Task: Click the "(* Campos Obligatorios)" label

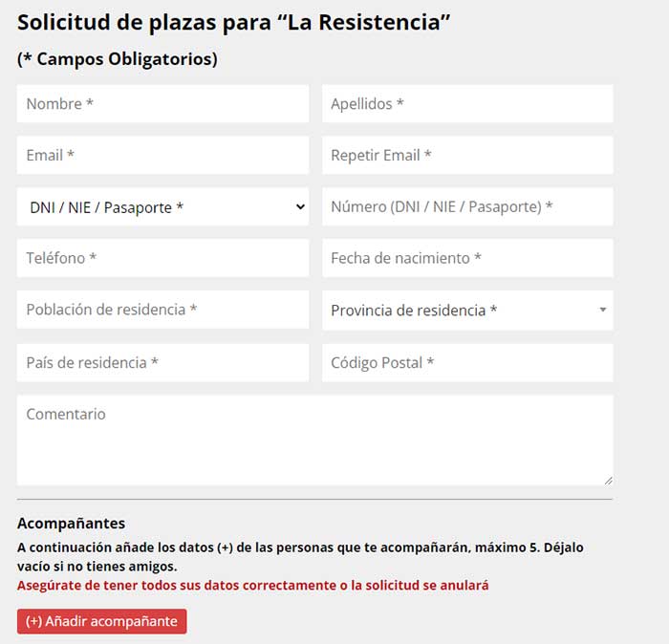Action: pos(118,59)
